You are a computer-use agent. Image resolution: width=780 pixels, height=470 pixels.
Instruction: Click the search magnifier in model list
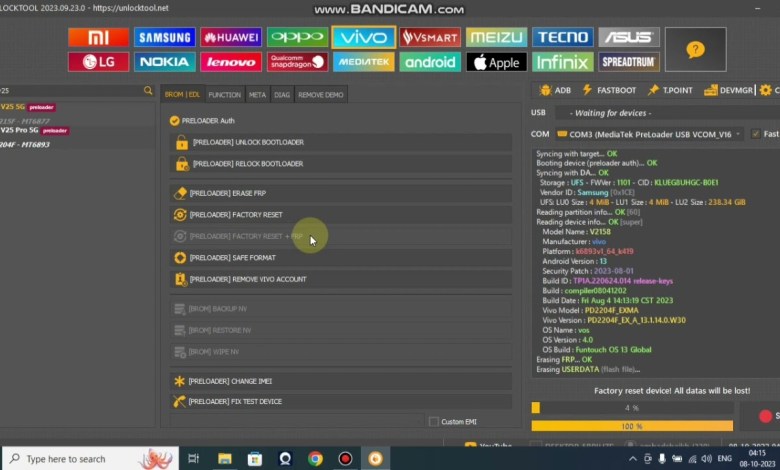click(x=148, y=91)
